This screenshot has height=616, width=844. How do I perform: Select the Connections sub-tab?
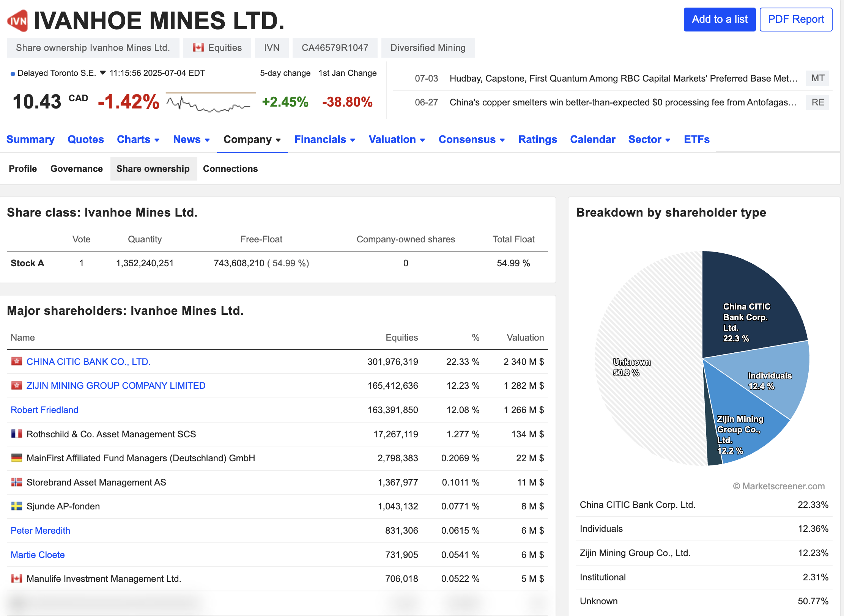point(230,169)
